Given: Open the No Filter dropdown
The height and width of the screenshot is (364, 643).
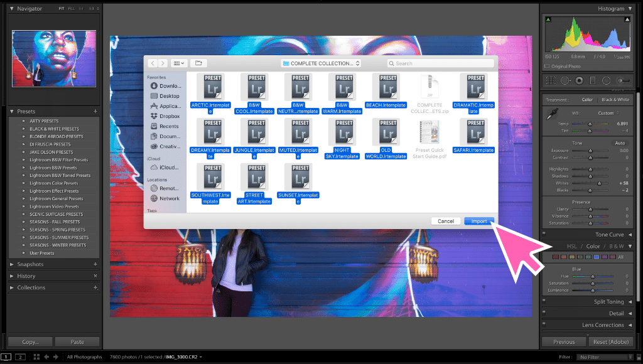Looking at the screenshot, I should [x=605, y=357].
